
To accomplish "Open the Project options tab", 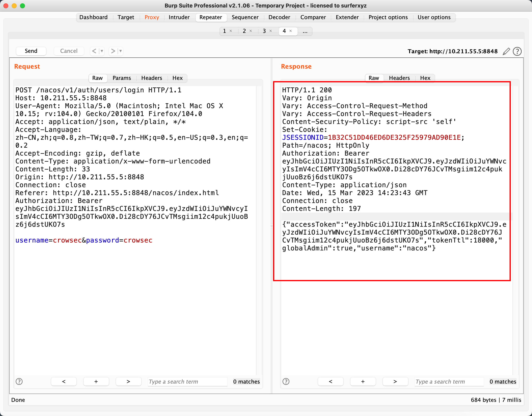I will [388, 17].
